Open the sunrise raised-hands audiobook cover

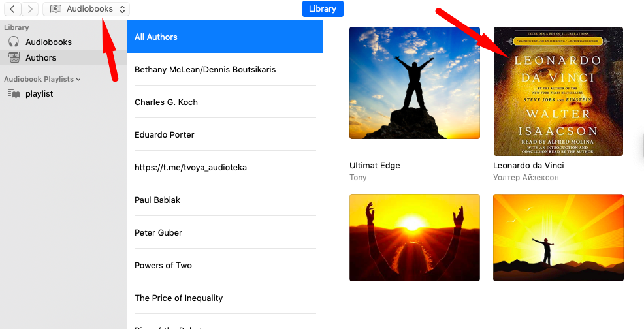tap(414, 238)
